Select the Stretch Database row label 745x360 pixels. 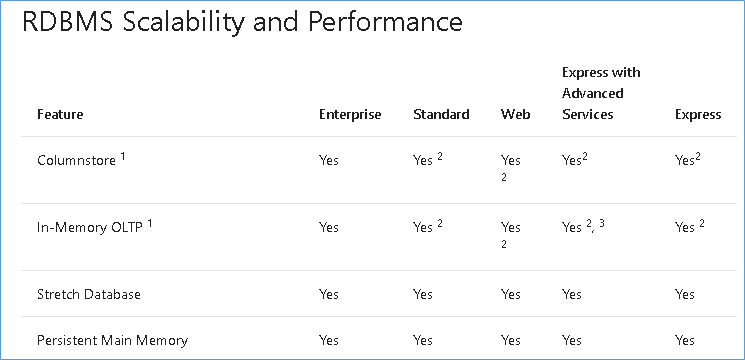point(89,294)
